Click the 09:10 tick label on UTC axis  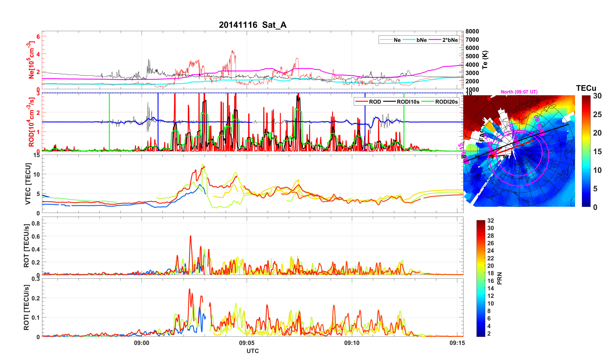click(352, 343)
